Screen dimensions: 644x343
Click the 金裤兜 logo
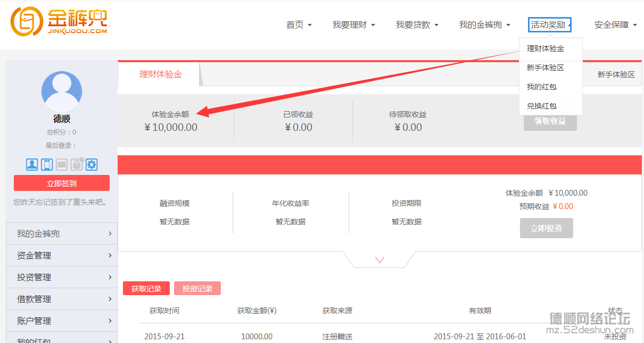59,22
